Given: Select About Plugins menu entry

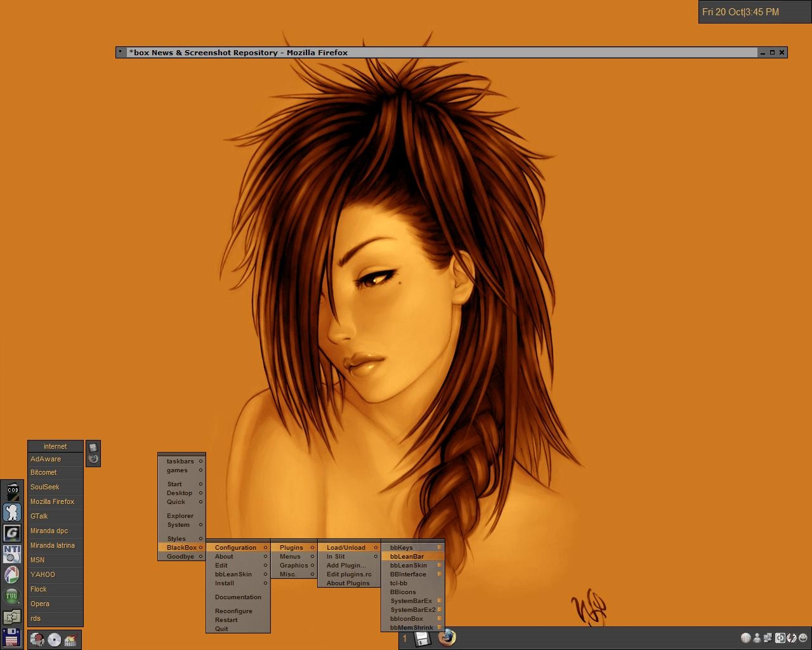Looking at the screenshot, I should click(x=349, y=583).
